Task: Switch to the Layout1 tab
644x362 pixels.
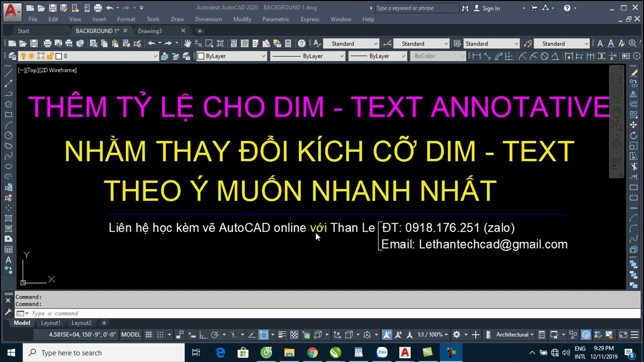Action: point(50,323)
